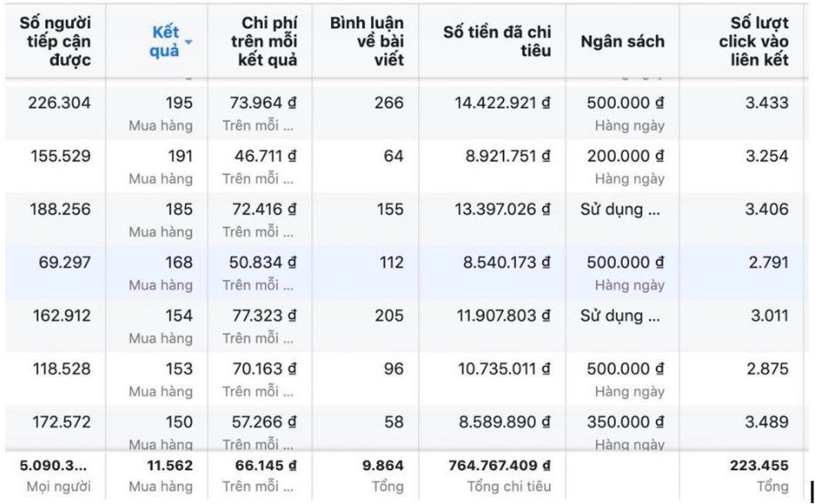
Task: Click the 350.000 đ daily budget cell
Action: [x=625, y=422]
